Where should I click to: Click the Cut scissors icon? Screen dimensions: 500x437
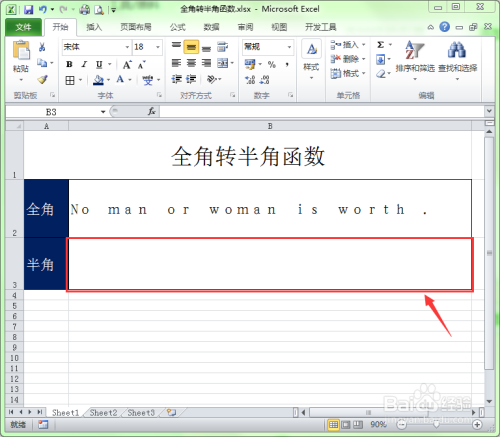pyautogui.click(x=42, y=47)
